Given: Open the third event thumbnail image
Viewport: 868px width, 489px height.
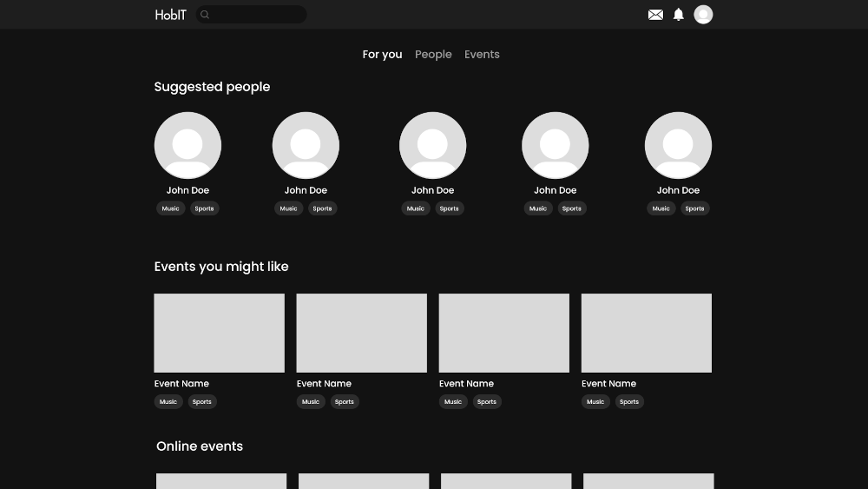Looking at the screenshot, I should pos(503,333).
